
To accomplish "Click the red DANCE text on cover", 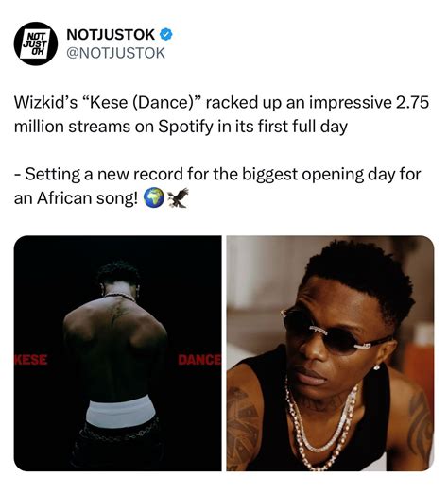I will point(199,360).
